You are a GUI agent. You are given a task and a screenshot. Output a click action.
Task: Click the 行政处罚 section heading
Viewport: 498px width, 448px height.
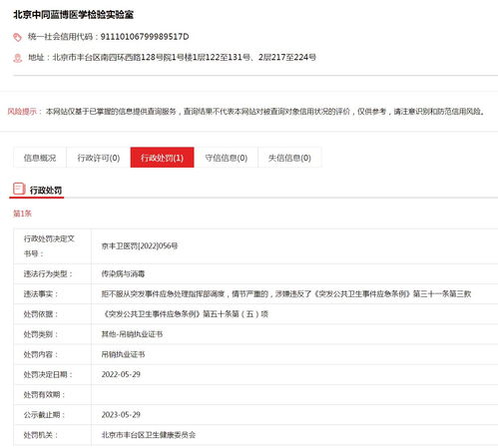click(x=46, y=191)
